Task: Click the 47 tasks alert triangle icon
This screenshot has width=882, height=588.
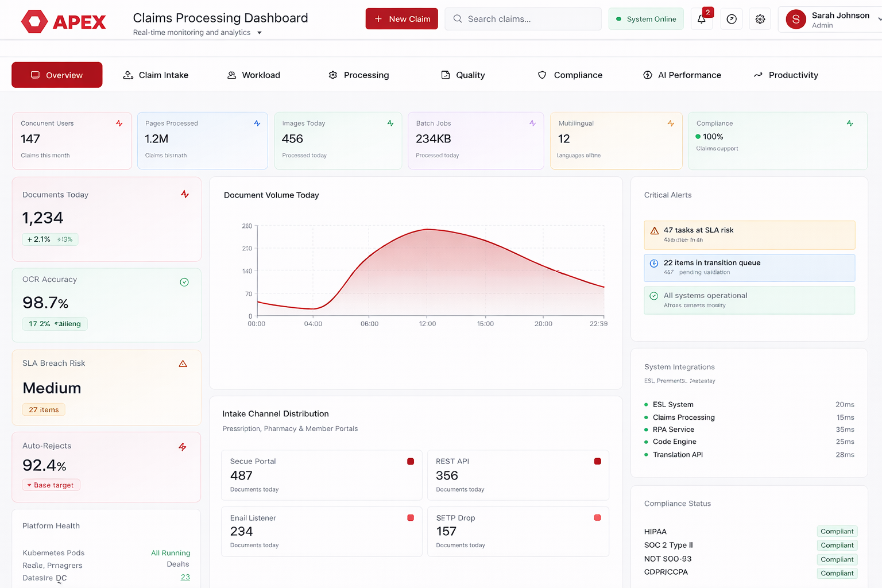Action: pyautogui.click(x=654, y=231)
